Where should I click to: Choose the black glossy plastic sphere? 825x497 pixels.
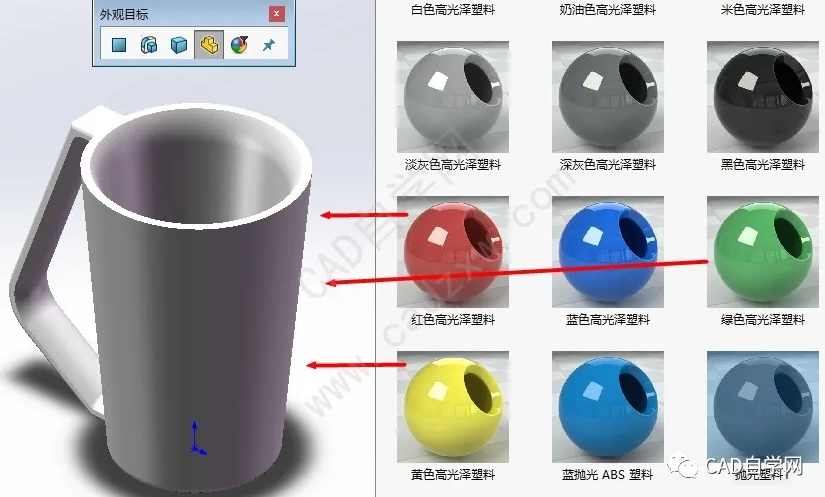(x=762, y=97)
